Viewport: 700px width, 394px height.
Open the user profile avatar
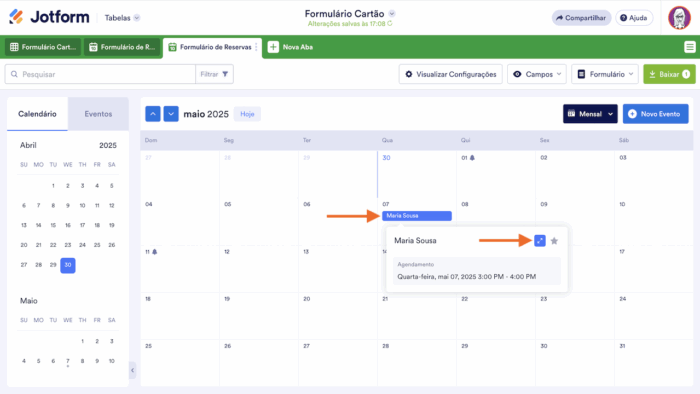679,18
